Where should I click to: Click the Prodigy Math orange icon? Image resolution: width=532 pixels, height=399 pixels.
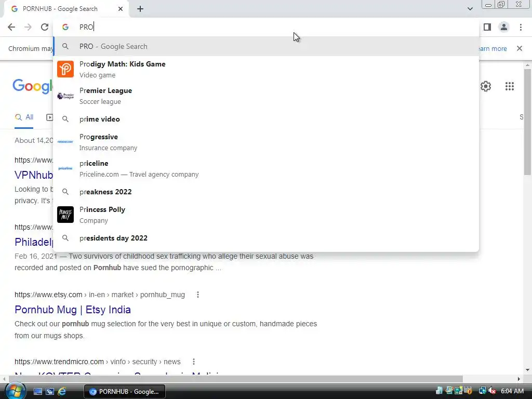[x=65, y=69]
